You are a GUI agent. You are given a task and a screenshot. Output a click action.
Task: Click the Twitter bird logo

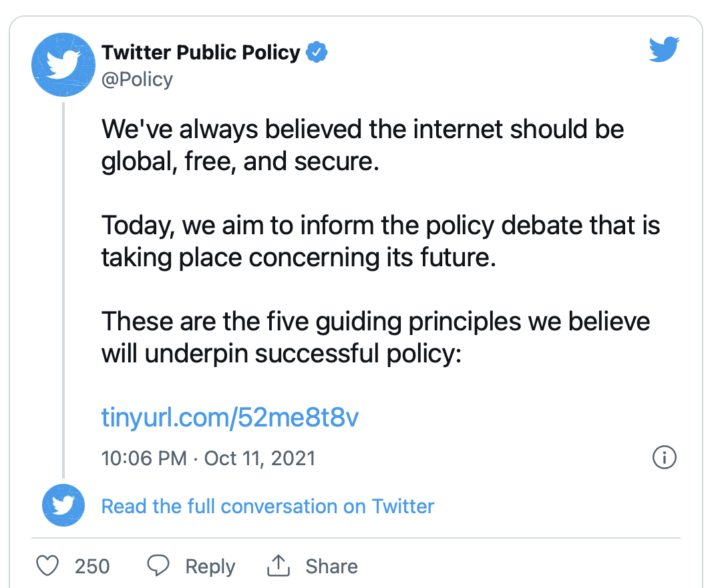664,49
